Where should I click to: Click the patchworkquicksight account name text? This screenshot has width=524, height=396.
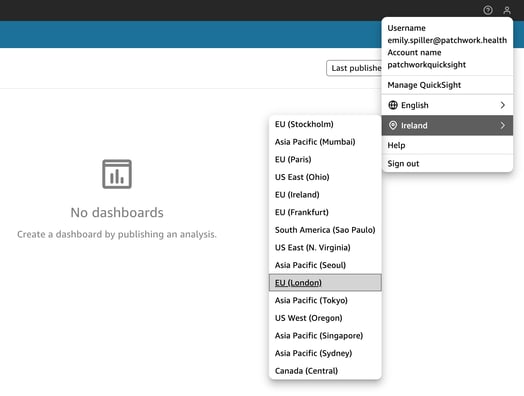426,65
